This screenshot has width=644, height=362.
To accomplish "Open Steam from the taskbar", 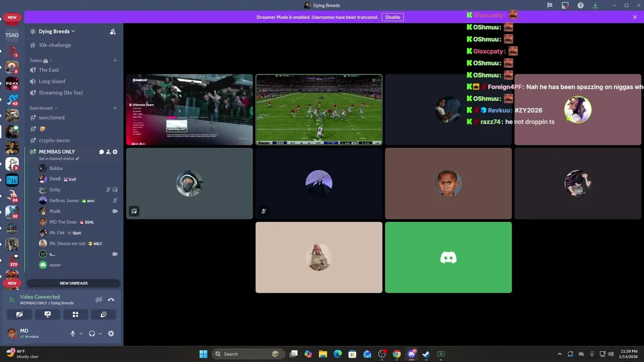I will [426, 354].
